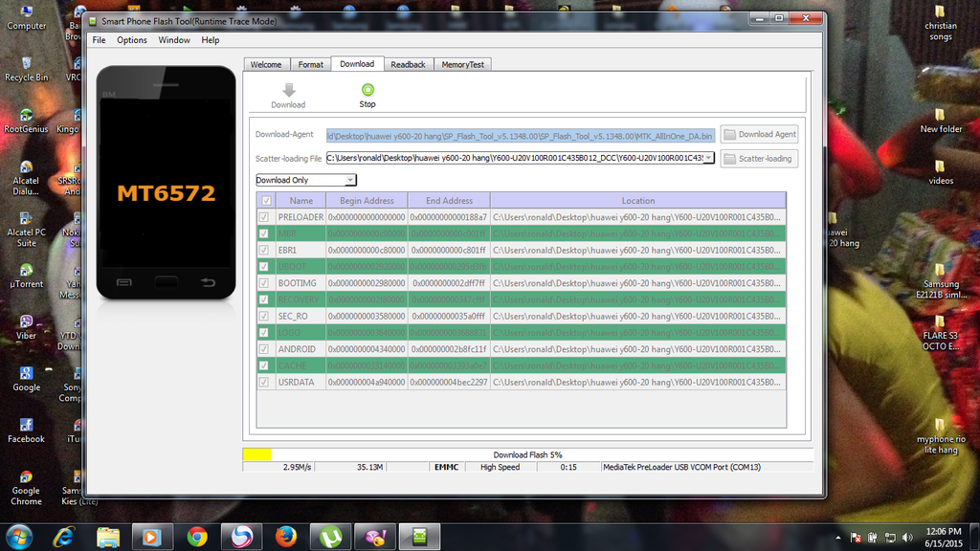
Task: Open the uTorrent taskbar icon
Action: point(330,536)
